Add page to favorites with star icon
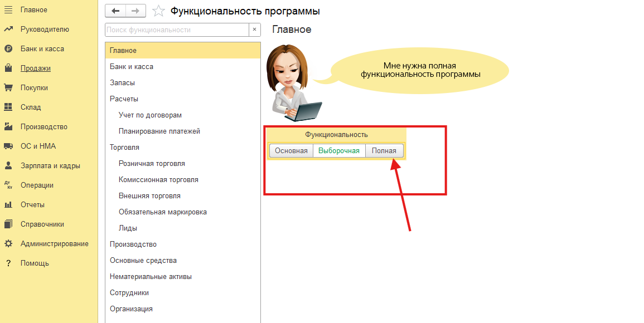Image resolution: width=644 pixels, height=323 pixels. coord(159,11)
